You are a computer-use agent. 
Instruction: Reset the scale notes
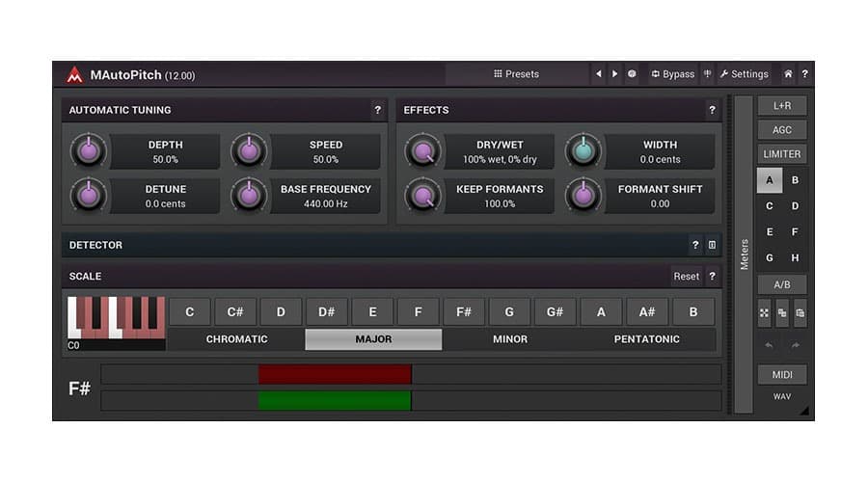point(687,276)
